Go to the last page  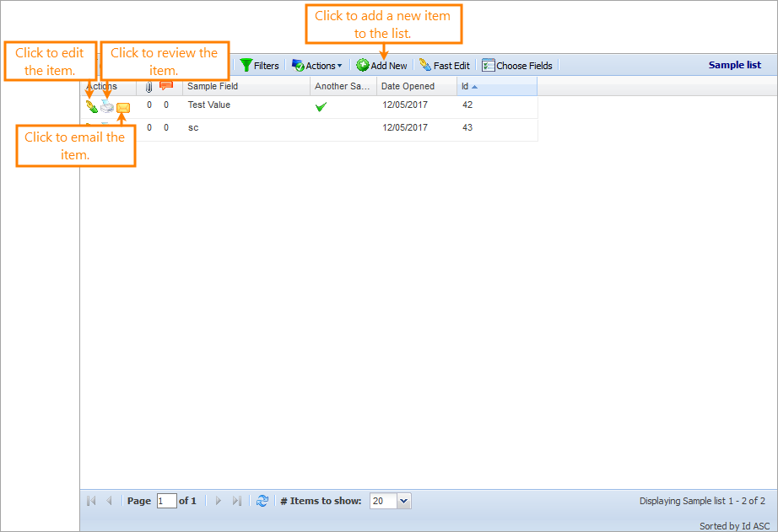click(x=236, y=501)
